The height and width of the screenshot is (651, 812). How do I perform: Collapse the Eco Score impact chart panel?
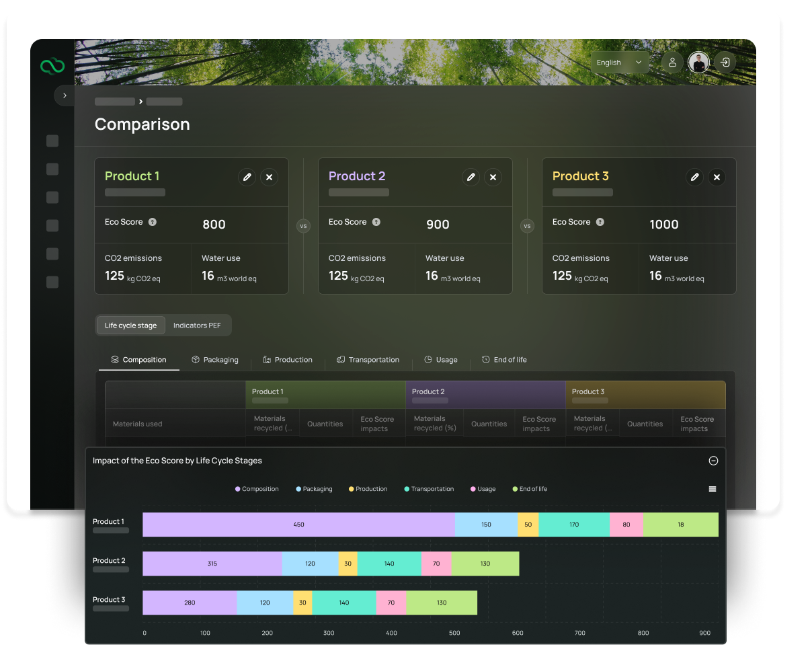point(713,461)
